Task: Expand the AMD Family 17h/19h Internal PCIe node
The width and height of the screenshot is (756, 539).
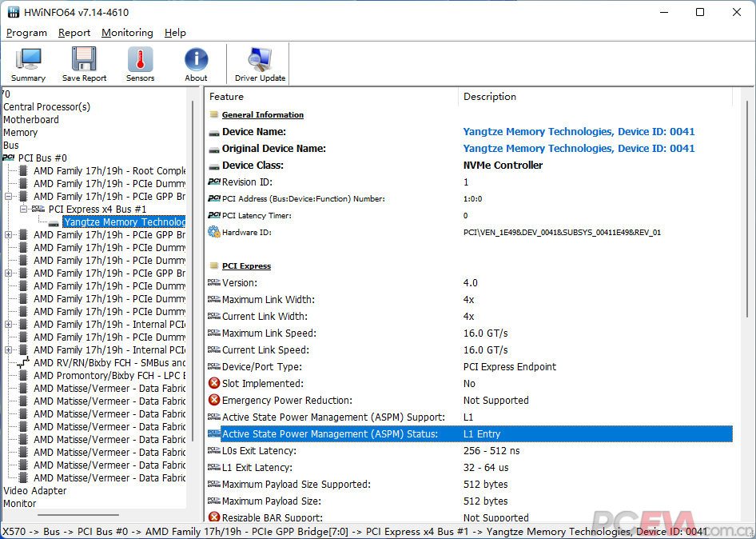Action: tap(9, 324)
